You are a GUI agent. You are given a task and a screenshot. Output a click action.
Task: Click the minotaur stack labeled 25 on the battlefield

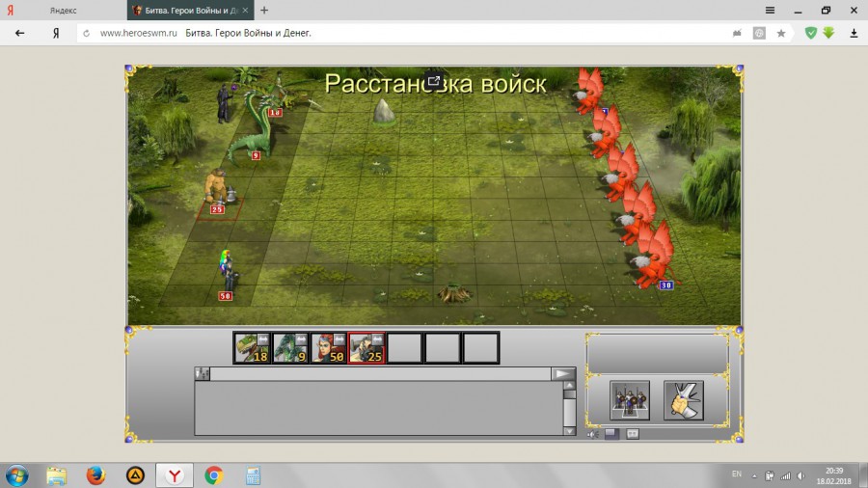[218, 191]
